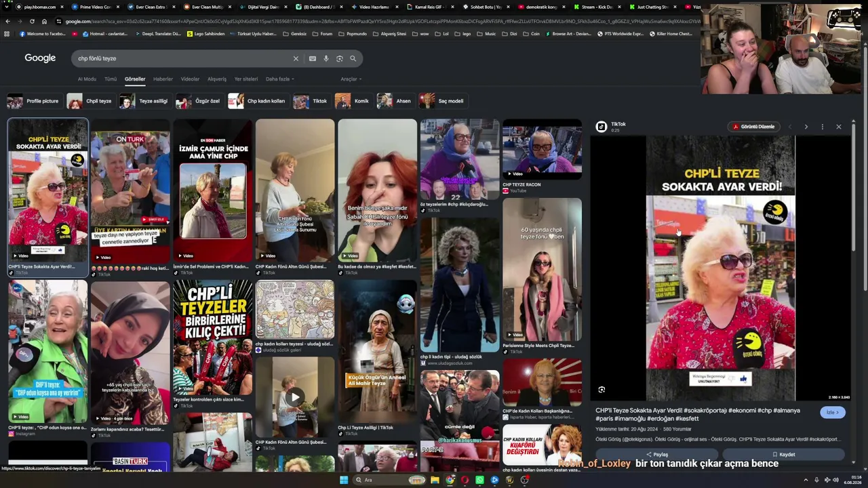Open the 'Popmundo' bookmarks folder
This screenshot has height=488, width=868.
click(353, 34)
